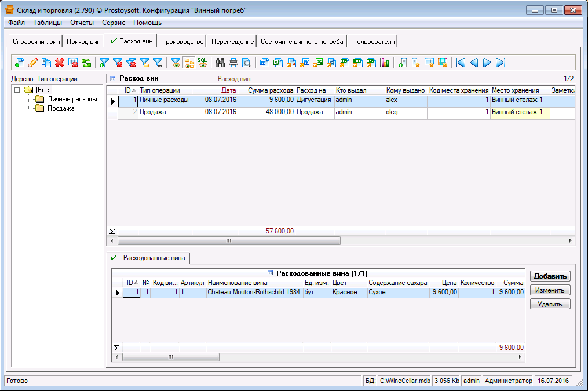This screenshot has height=391, width=588.
Task: Open the bar chart diagram icon
Action: [384, 63]
